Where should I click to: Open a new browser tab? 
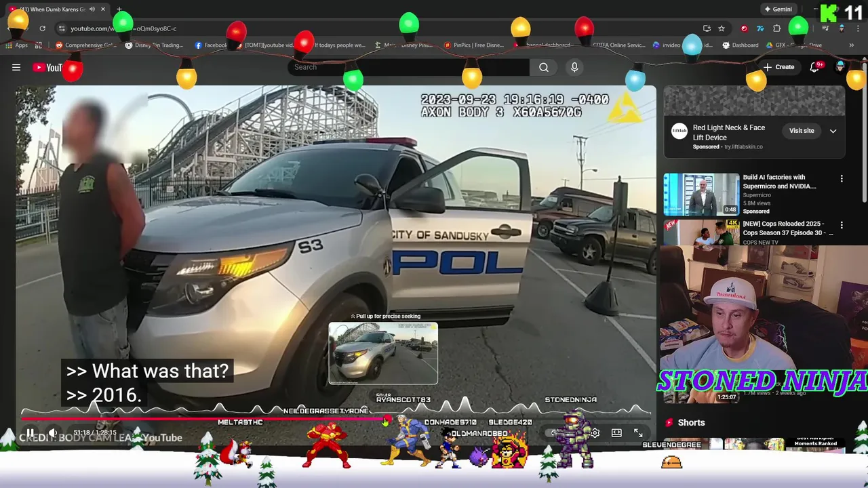[x=119, y=9]
